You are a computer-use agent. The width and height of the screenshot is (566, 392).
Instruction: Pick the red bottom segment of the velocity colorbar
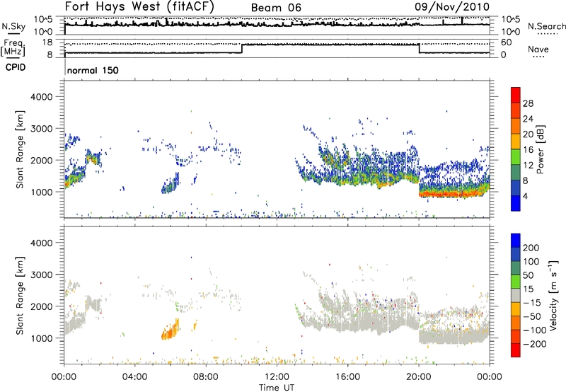(516, 350)
